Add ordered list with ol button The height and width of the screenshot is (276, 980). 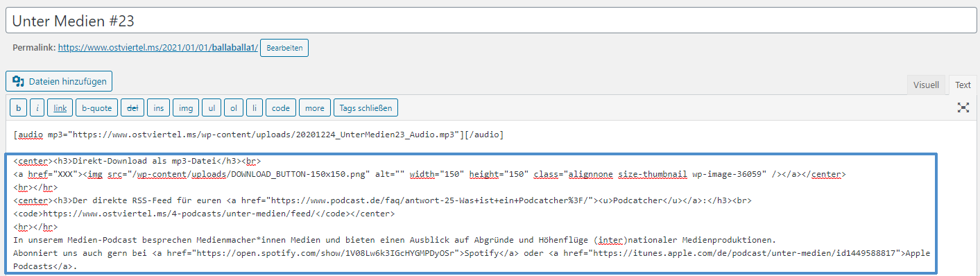coord(234,107)
